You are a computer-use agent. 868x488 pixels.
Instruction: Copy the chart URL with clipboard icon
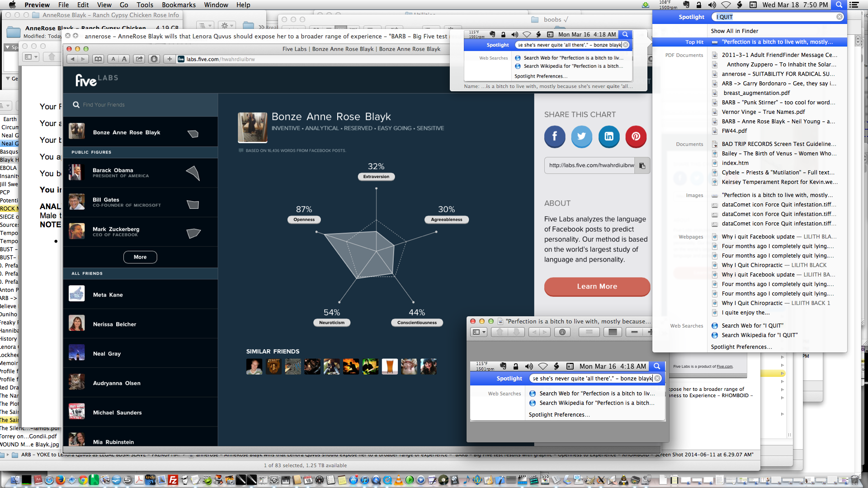coord(642,166)
